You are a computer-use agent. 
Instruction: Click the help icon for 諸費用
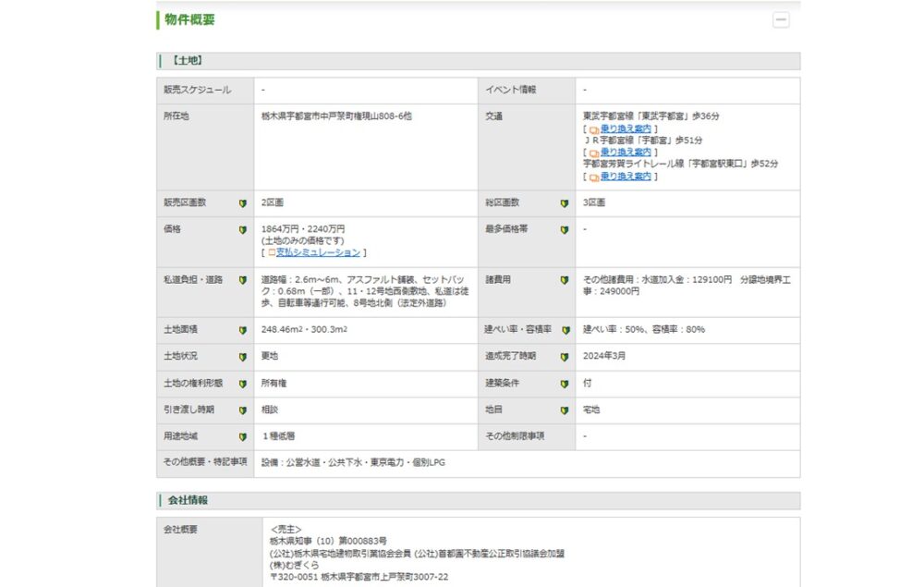pyautogui.click(x=564, y=280)
